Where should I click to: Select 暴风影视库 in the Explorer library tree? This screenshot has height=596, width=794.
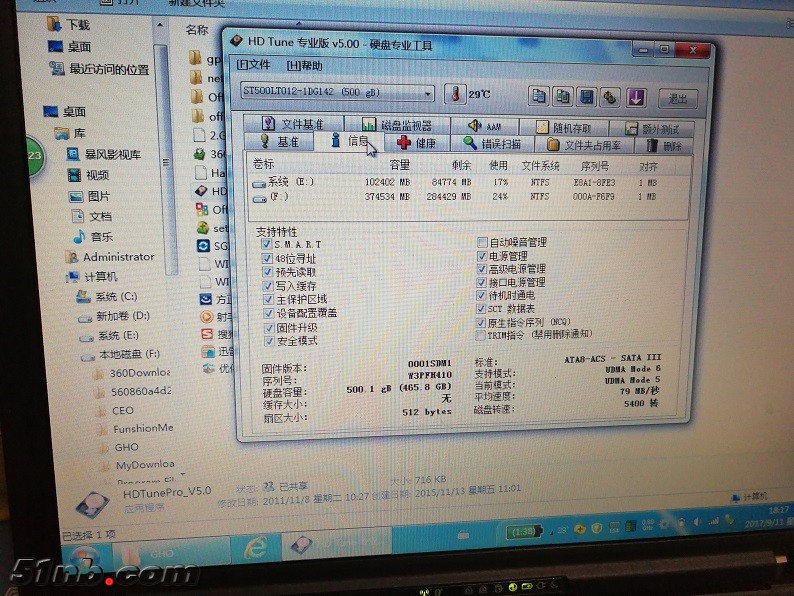[104, 154]
